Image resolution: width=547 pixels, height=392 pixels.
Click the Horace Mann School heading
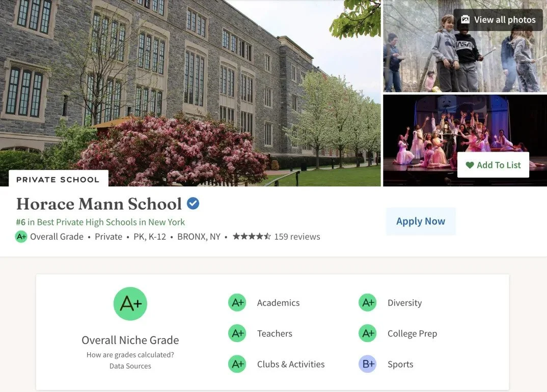pyautogui.click(x=99, y=204)
